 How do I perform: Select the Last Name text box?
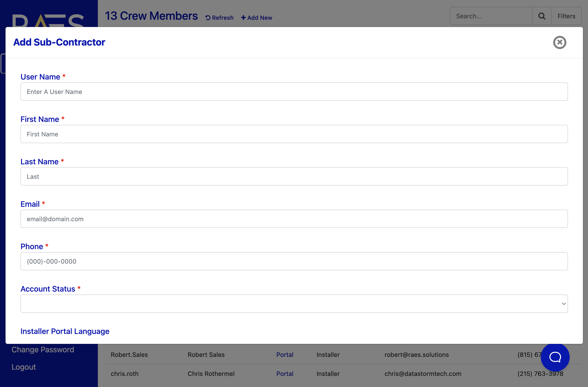point(294,177)
